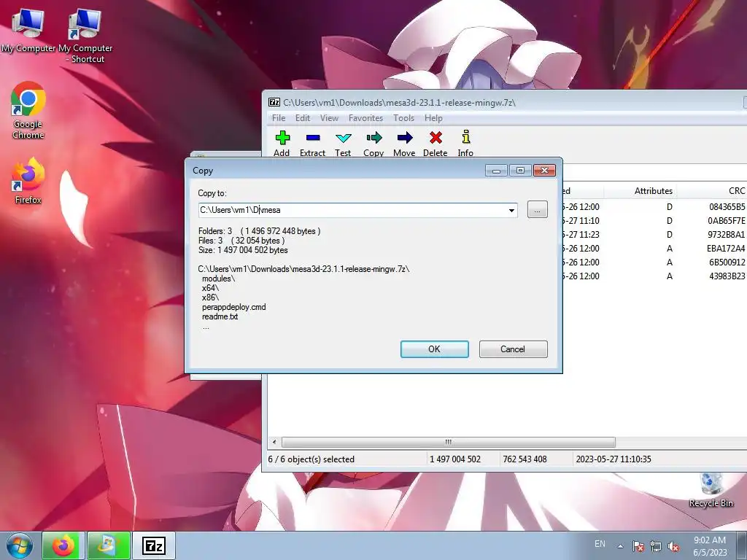Open the Info toolbar icon
747x560 pixels.
click(x=465, y=144)
